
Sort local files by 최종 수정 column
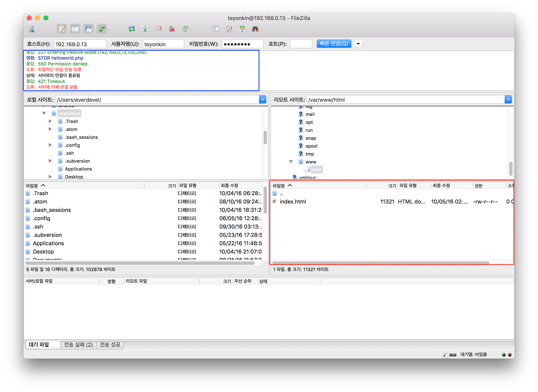pyautogui.click(x=241, y=185)
